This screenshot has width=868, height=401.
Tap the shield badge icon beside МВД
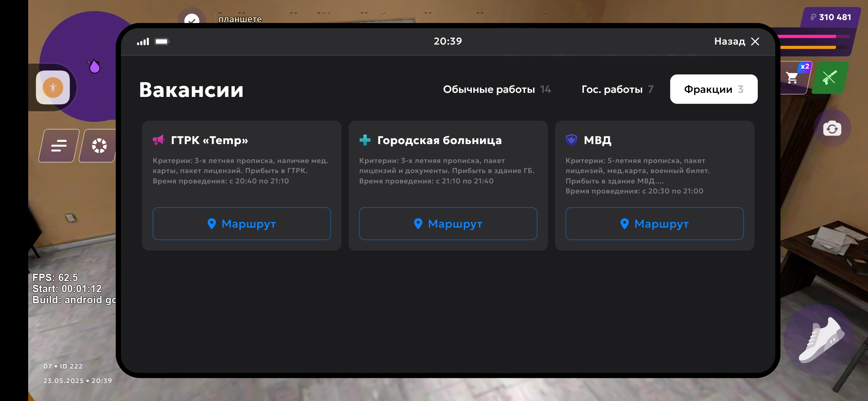(571, 140)
